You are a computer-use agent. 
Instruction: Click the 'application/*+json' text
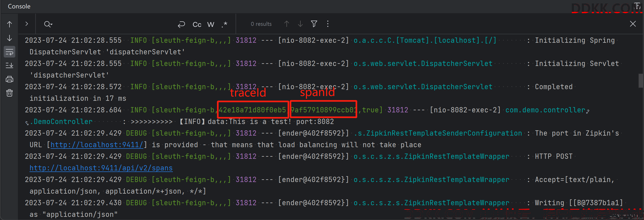coord(143,191)
